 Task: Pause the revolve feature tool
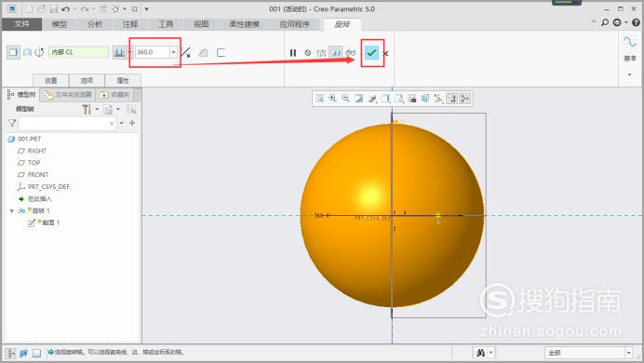tap(293, 52)
